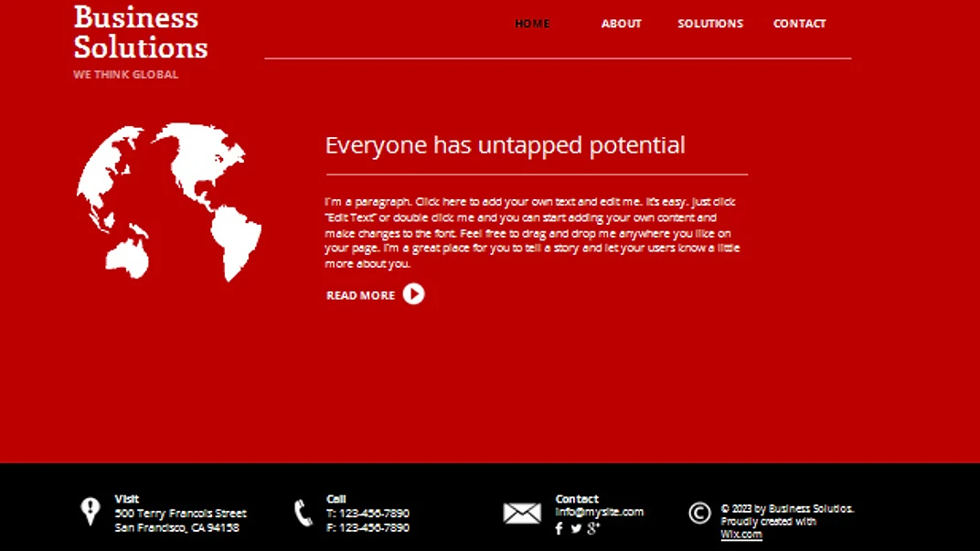Click the location pin icon beside Visit
Image resolution: width=980 pixels, height=551 pixels.
[x=90, y=512]
